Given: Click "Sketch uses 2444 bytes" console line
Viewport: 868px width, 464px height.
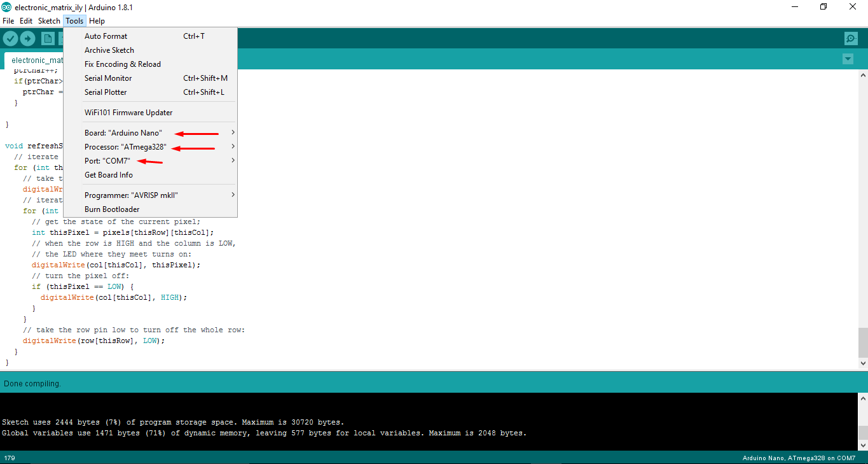Looking at the screenshot, I should 173,422.
